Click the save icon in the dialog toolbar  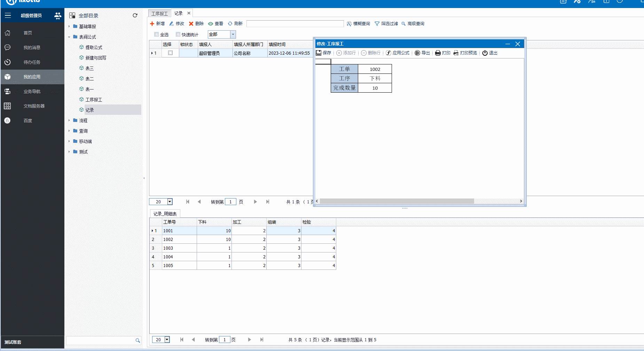(x=319, y=53)
